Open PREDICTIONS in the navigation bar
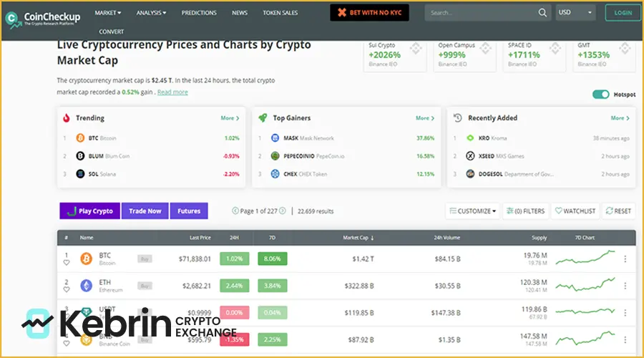Screen dimensions: 644x358 (x=199, y=13)
